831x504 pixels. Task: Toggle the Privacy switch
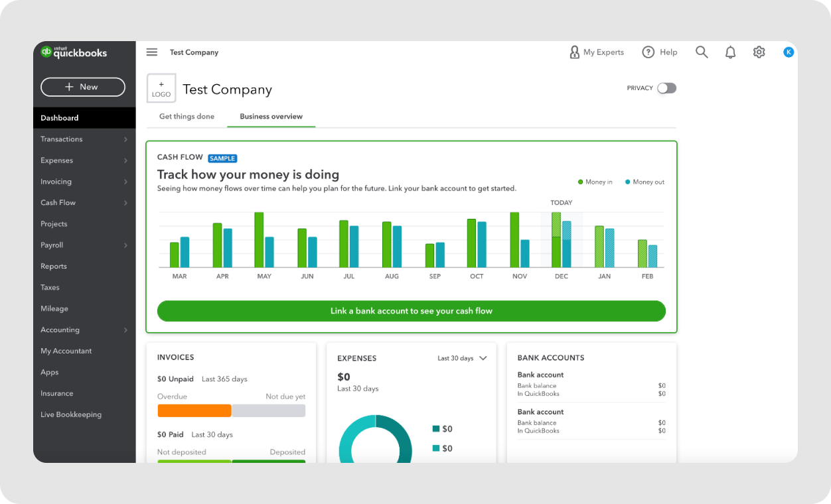click(x=666, y=88)
